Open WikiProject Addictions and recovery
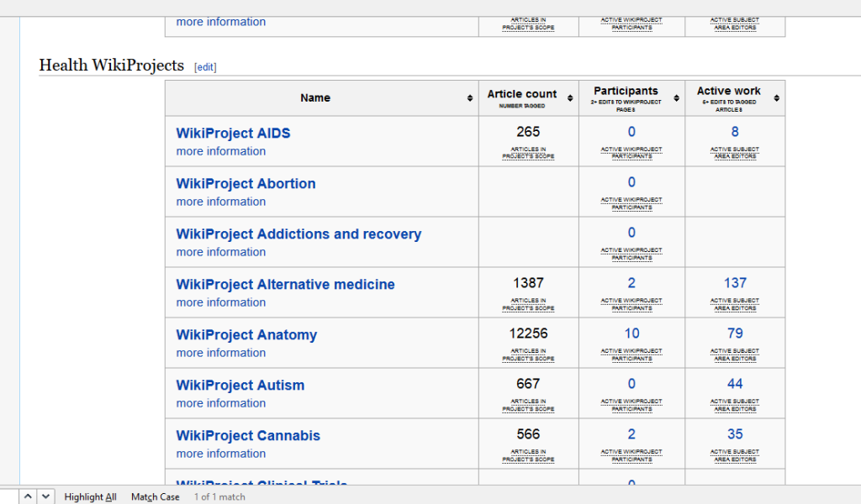Image resolution: width=861 pixels, height=504 pixels. [x=298, y=234]
